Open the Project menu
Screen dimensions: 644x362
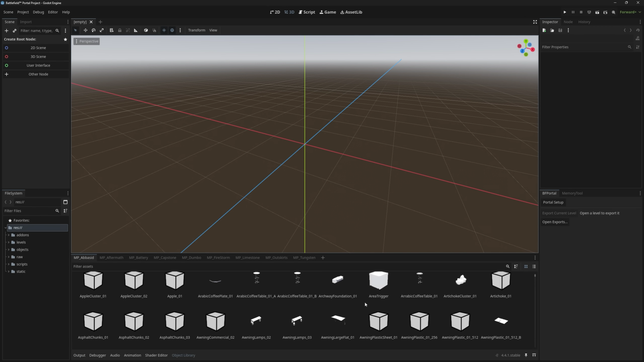coord(23,12)
